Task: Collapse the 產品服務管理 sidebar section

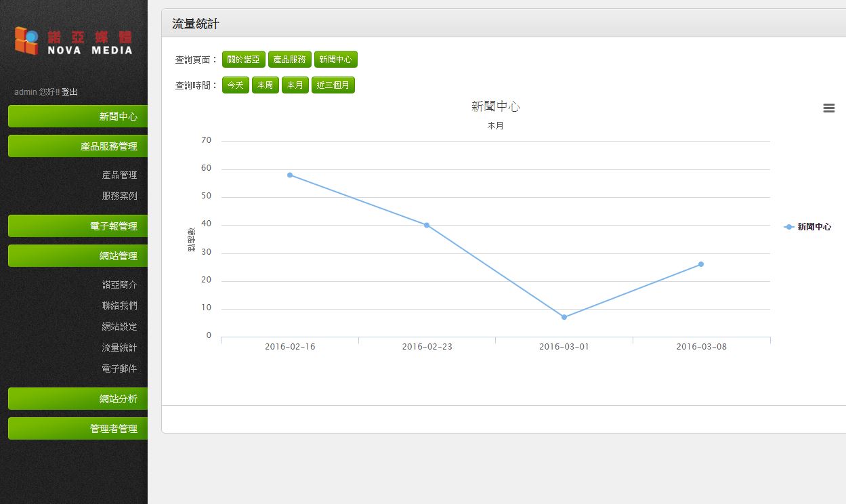Action: pos(78,146)
